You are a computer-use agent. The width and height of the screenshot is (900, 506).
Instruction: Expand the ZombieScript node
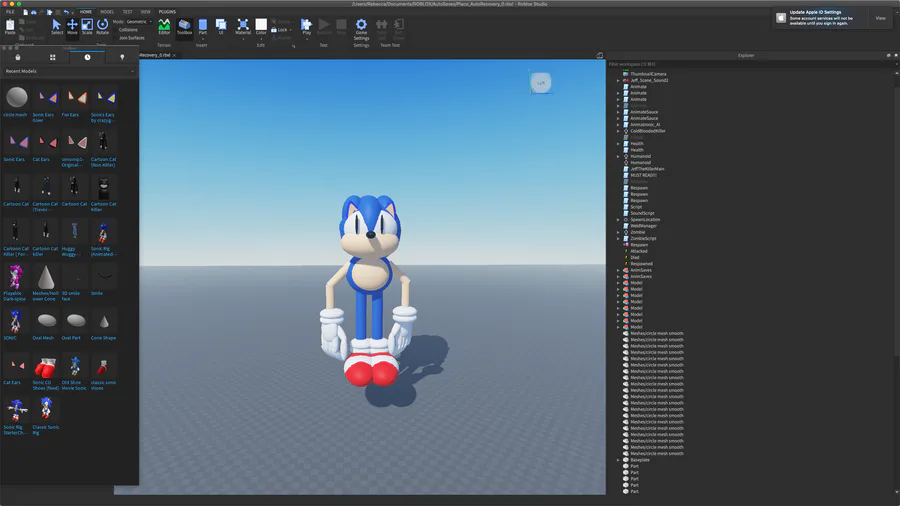pyautogui.click(x=618, y=239)
